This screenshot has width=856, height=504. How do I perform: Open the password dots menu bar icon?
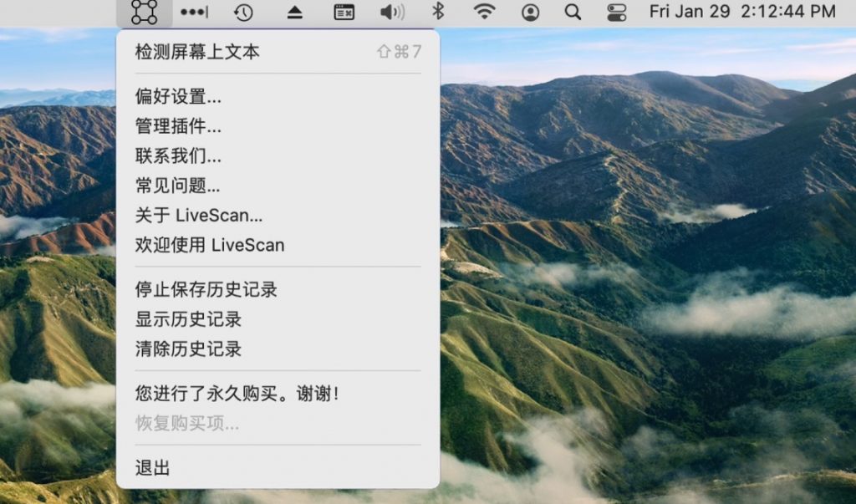point(194,12)
